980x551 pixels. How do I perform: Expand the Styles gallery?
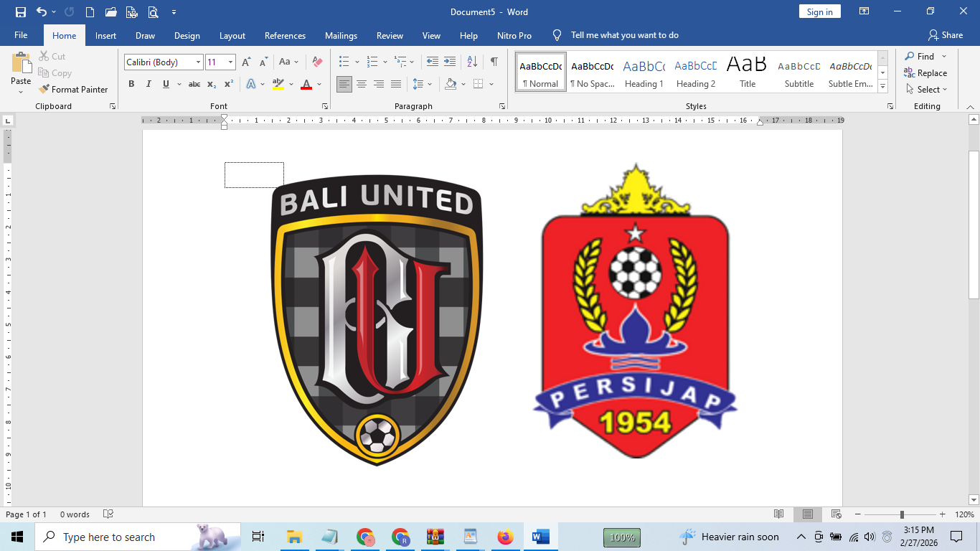883,87
